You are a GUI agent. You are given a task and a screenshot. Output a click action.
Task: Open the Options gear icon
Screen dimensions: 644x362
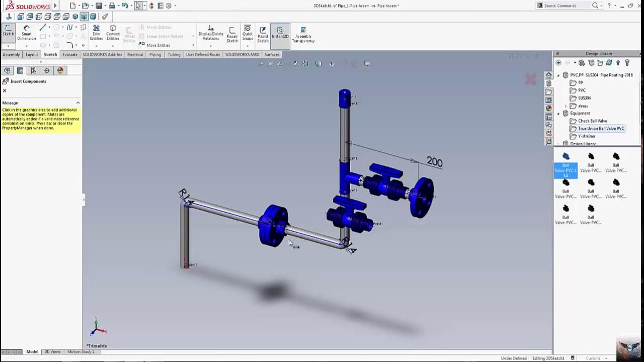[169, 6]
